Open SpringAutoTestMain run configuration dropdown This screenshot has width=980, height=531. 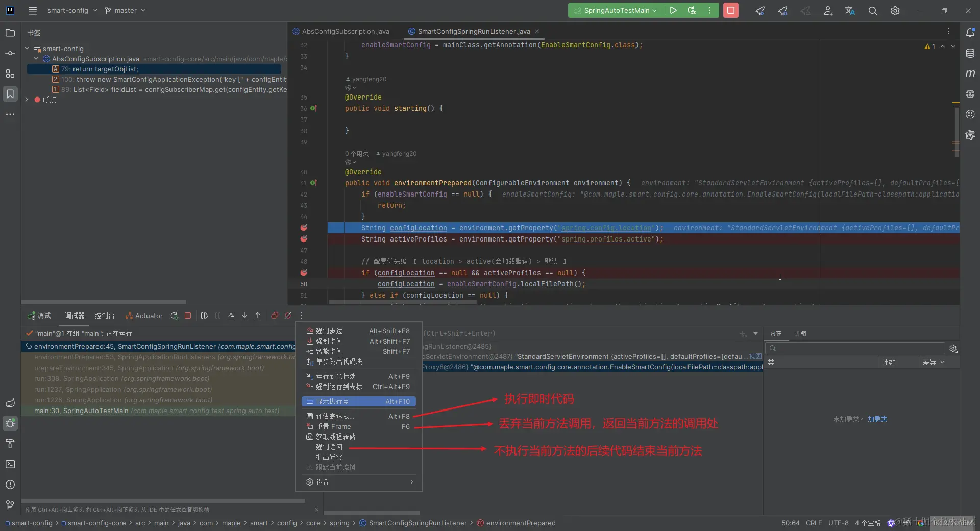tap(616, 10)
